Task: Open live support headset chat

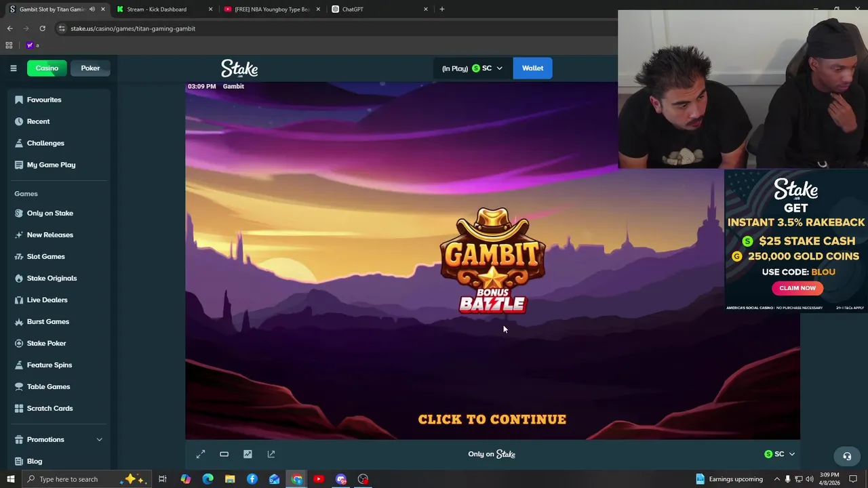Action: pyautogui.click(x=846, y=456)
